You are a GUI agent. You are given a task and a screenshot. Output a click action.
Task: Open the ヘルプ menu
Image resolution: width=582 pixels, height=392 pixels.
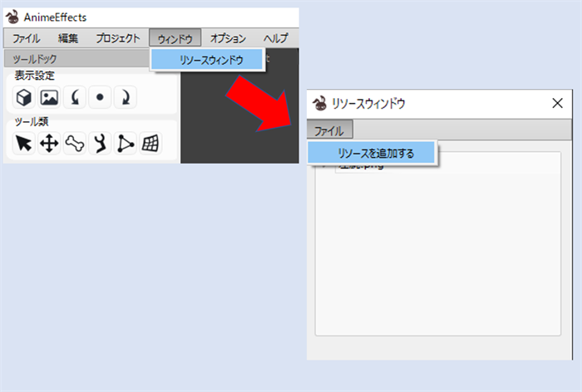click(276, 38)
